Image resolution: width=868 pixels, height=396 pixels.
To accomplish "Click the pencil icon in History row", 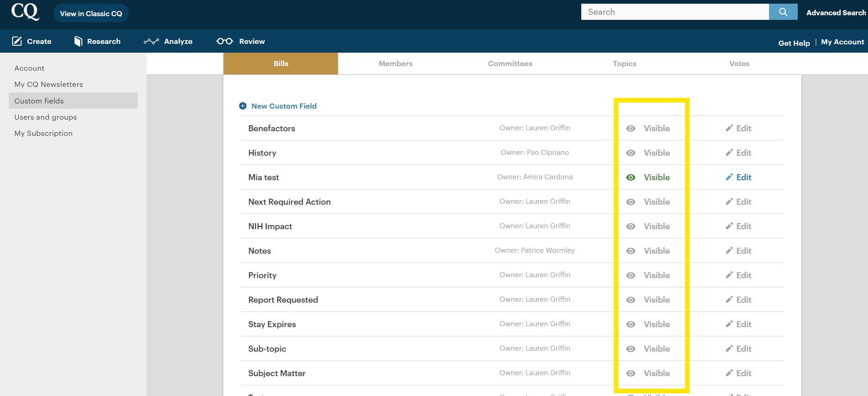I will (729, 152).
